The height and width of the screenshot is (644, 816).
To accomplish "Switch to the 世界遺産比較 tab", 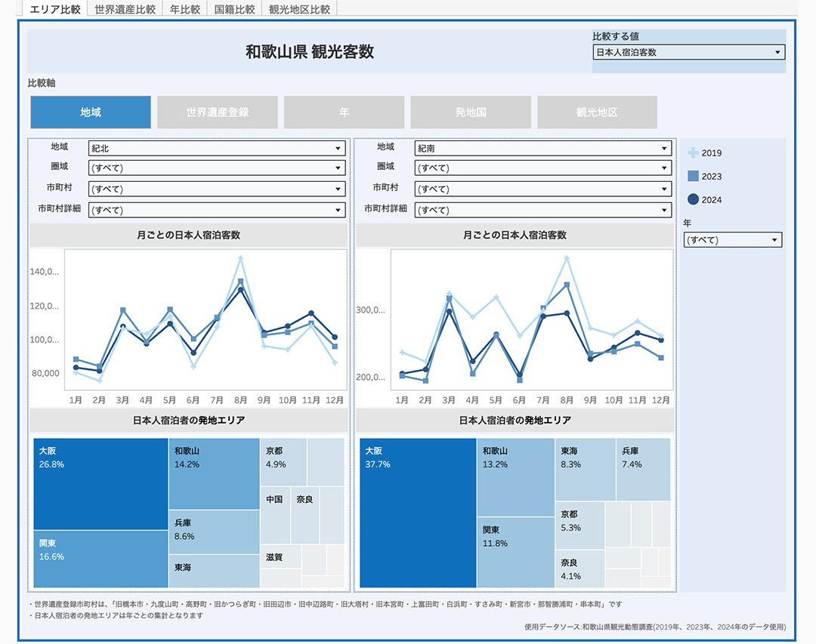I will tap(125, 9).
